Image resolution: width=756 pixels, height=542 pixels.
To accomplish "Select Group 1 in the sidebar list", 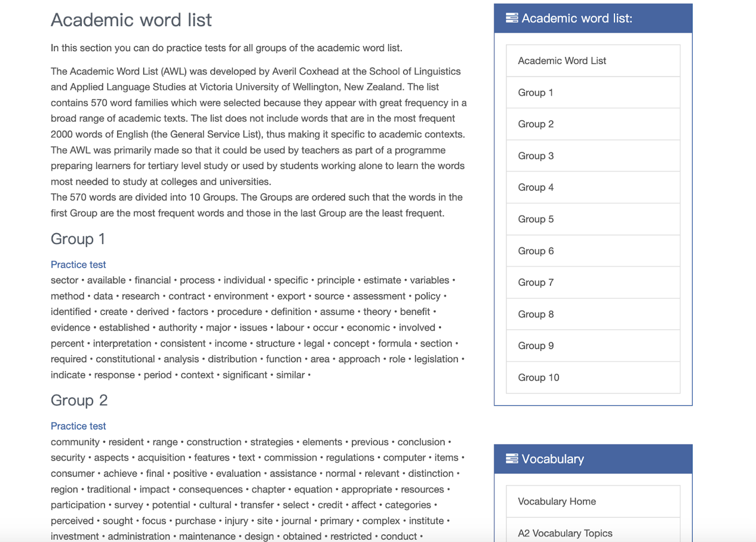I will coord(536,92).
